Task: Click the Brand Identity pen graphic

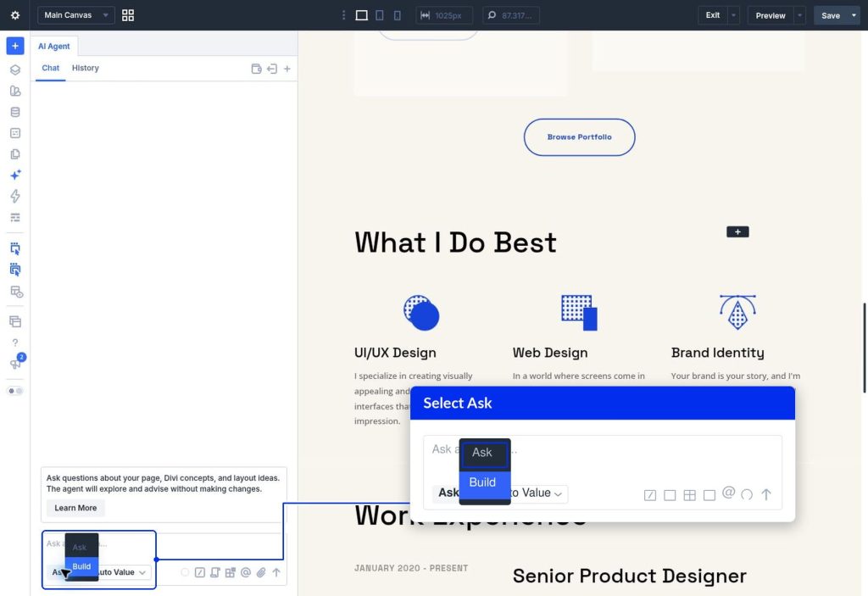Action: [x=737, y=312]
